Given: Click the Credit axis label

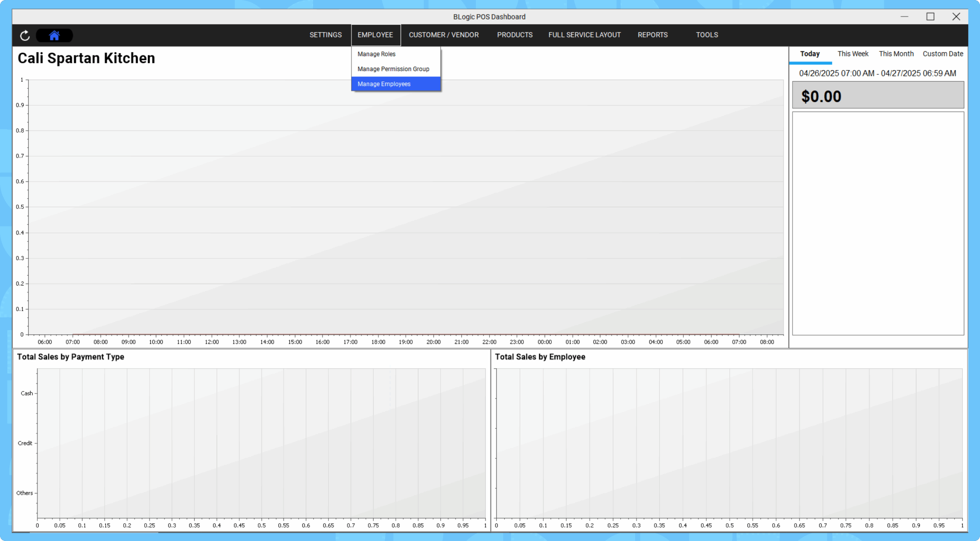Looking at the screenshot, I should [x=25, y=443].
